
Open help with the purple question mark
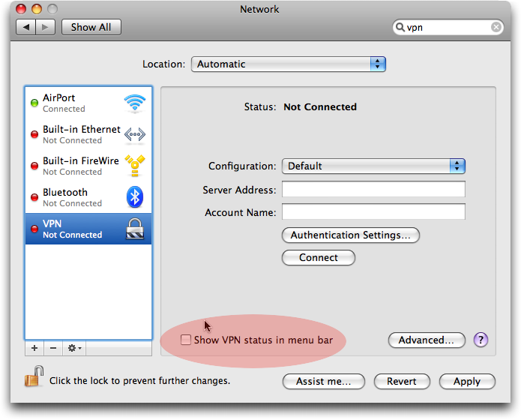pos(481,340)
